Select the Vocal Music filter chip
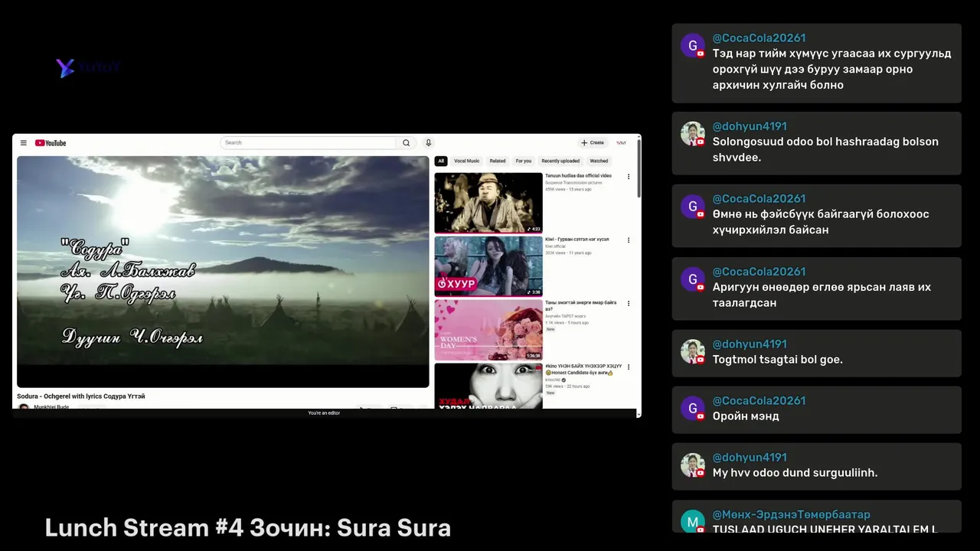The width and height of the screenshot is (980, 551). tap(466, 161)
